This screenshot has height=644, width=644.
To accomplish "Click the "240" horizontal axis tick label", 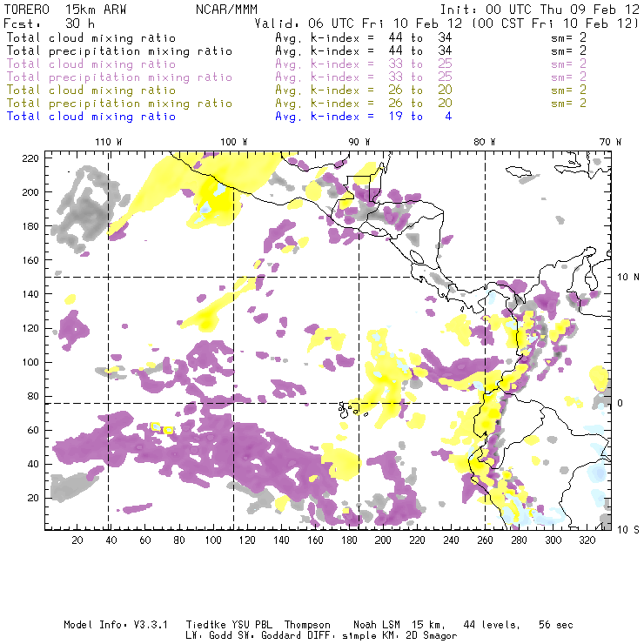I will (451, 540).
